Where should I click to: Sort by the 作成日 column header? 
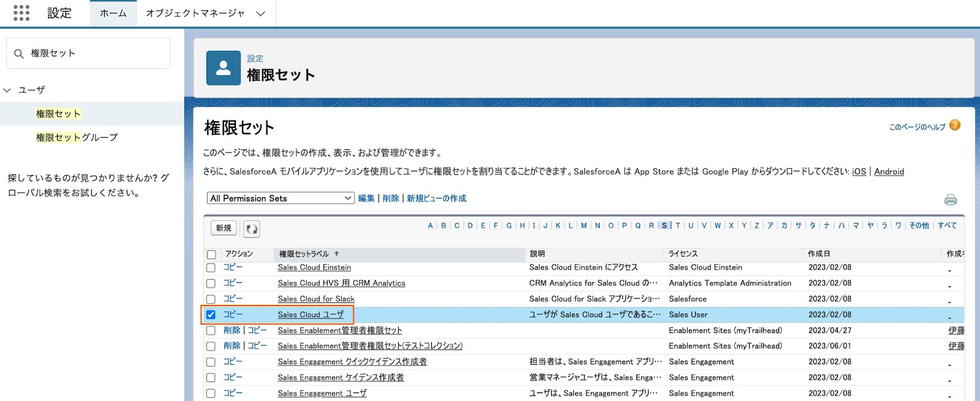click(x=819, y=254)
